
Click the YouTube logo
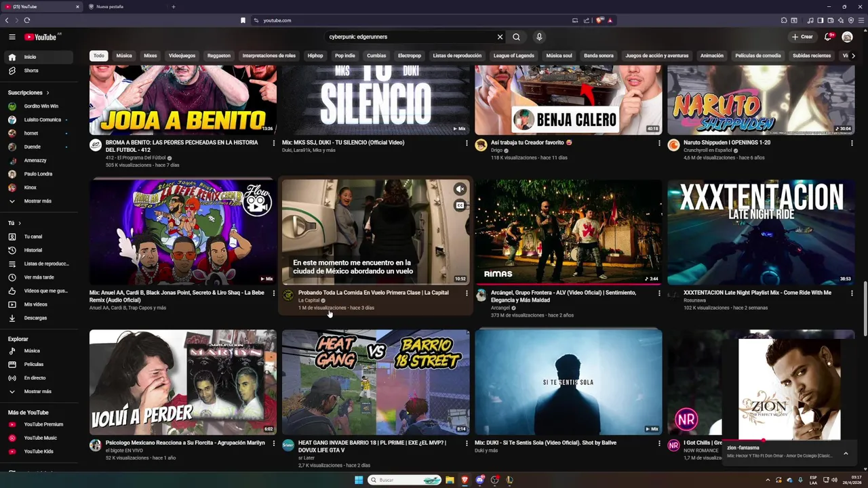click(41, 37)
